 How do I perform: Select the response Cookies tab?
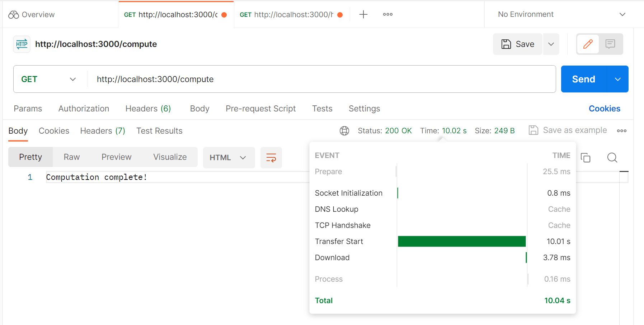(54, 131)
